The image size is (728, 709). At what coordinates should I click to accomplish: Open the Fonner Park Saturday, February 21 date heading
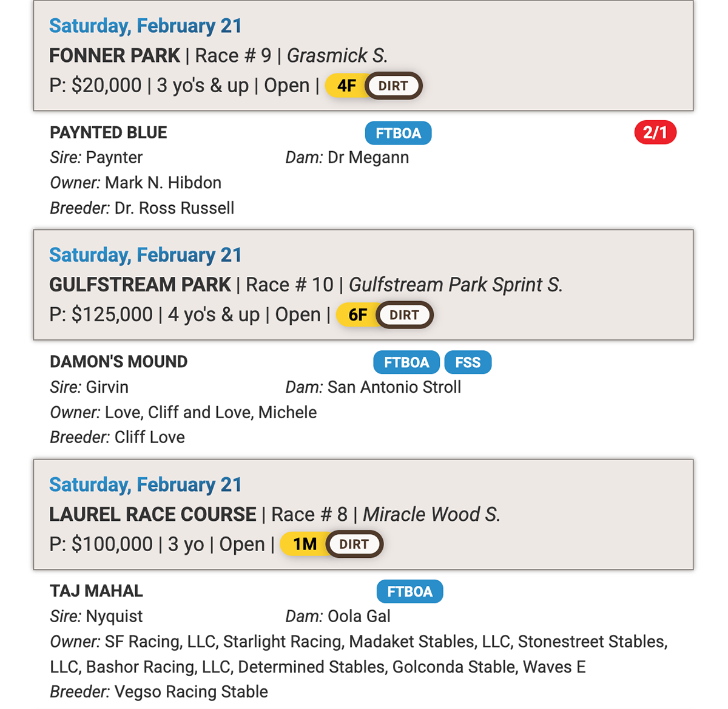(146, 26)
